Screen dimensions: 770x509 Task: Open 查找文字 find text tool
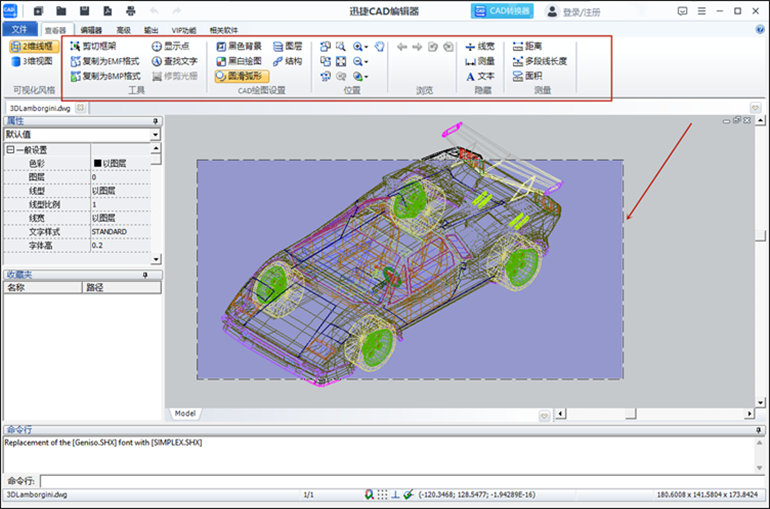[174, 61]
